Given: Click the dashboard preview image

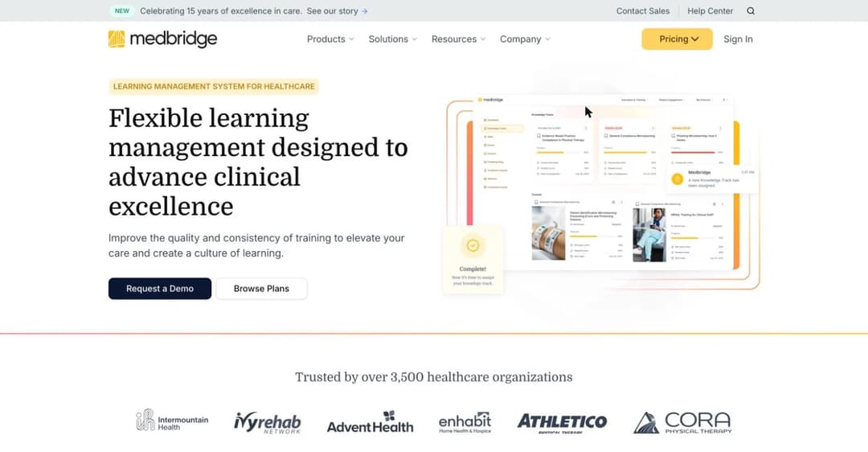Looking at the screenshot, I should (x=604, y=183).
